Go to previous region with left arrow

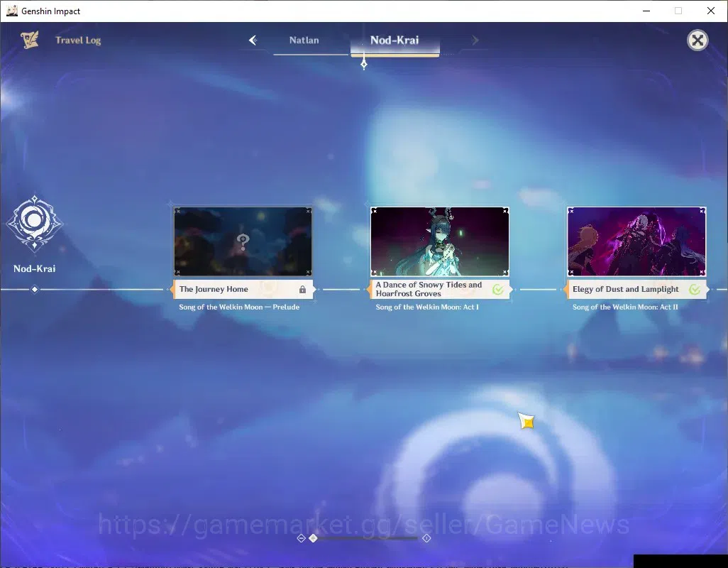tap(253, 40)
